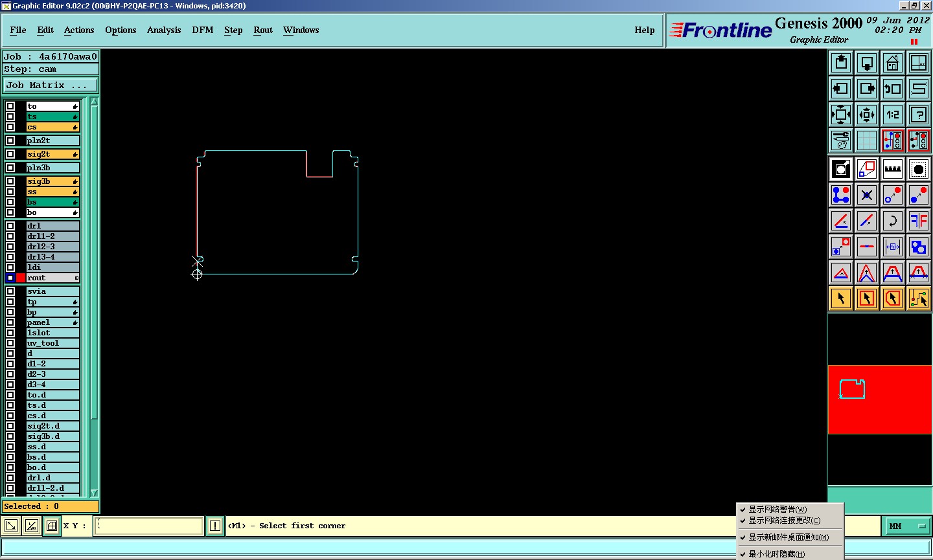
Task: Open the Actions menu
Action: point(79,30)
